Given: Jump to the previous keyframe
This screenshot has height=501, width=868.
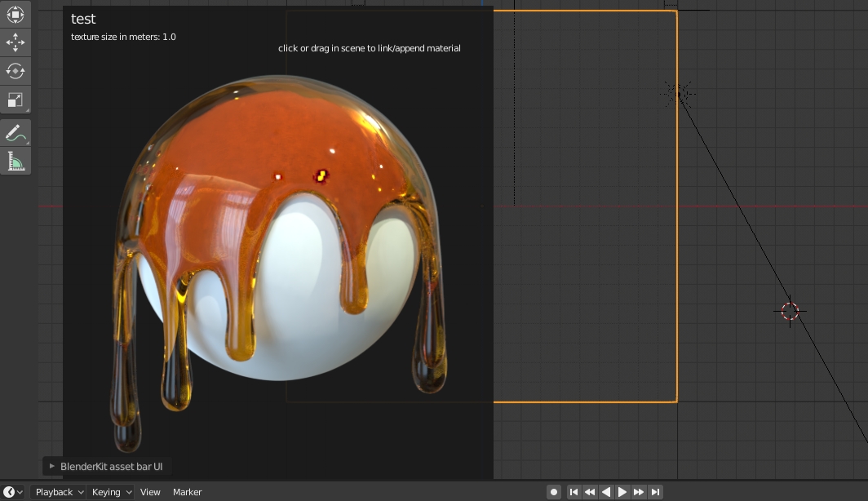Looking at the screenshot, I should point(589,491).
